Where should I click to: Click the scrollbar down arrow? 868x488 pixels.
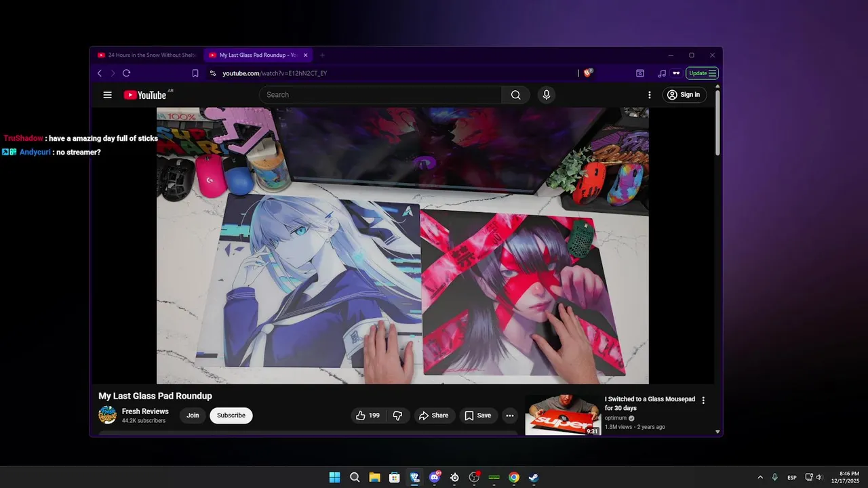click(717, 432)
